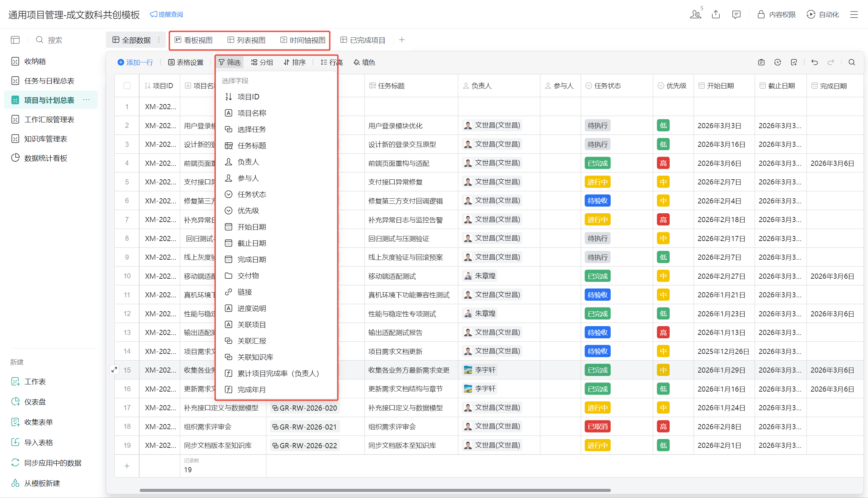Click the collaborators icon with badge
The width and height of the screenshot is (868, 498).
(696, 14)
